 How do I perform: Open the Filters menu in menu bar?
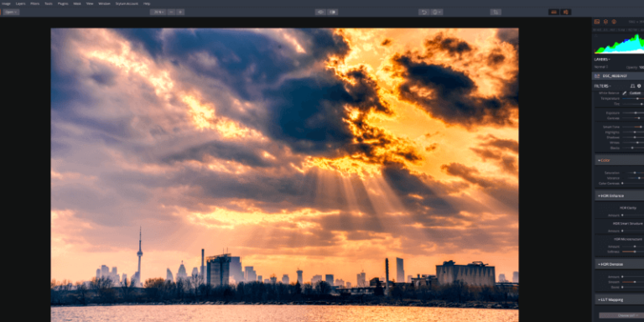point(35,3)
